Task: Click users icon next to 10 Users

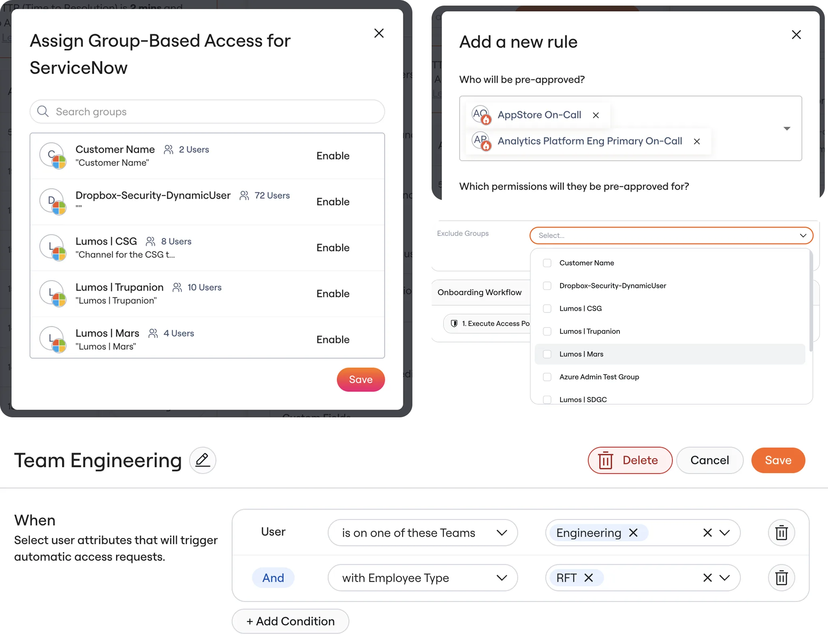Action: pyautogui.click(x=177, y=287)
